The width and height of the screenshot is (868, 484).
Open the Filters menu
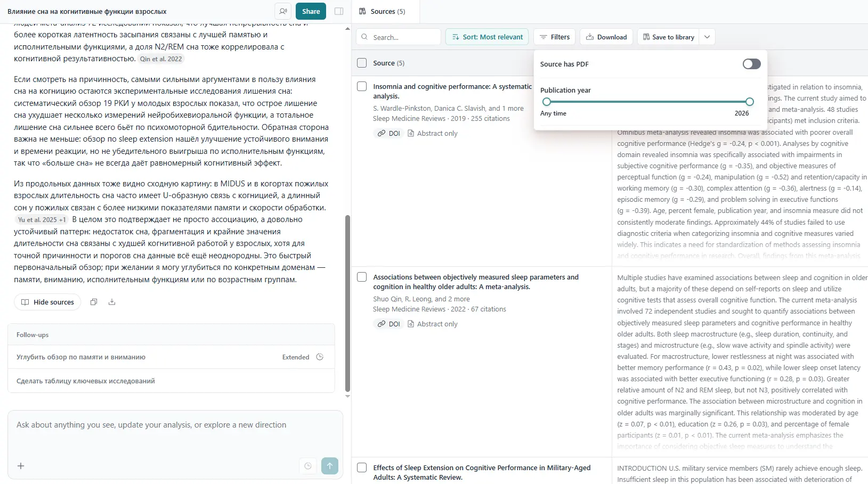555,37
